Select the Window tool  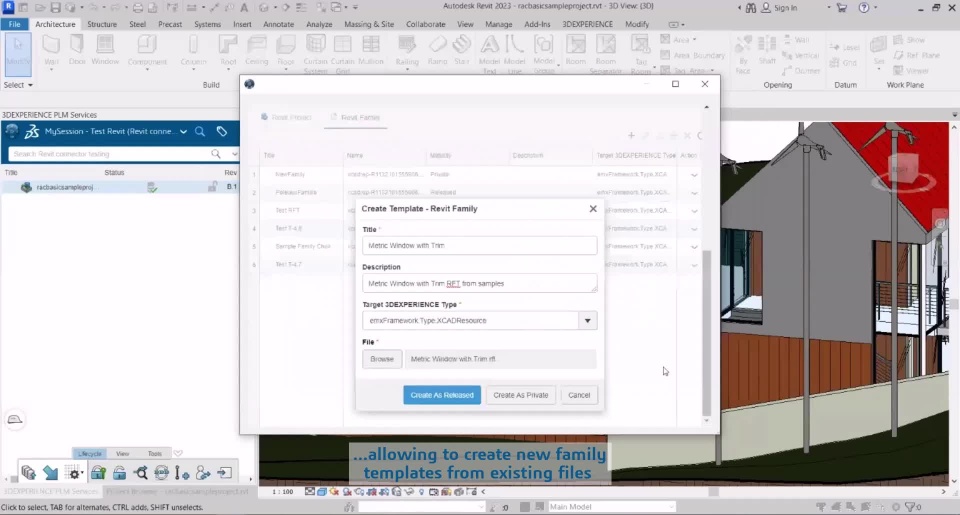click(x=105, y=50)
